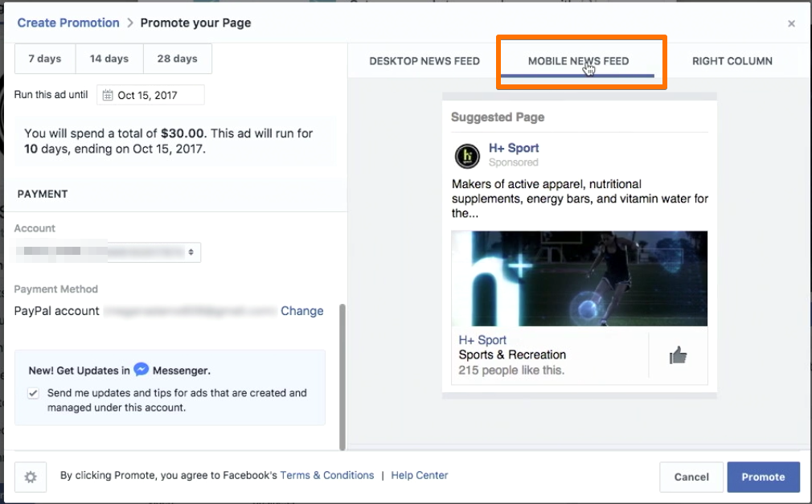Click the Cancel button

click(691, 477)
